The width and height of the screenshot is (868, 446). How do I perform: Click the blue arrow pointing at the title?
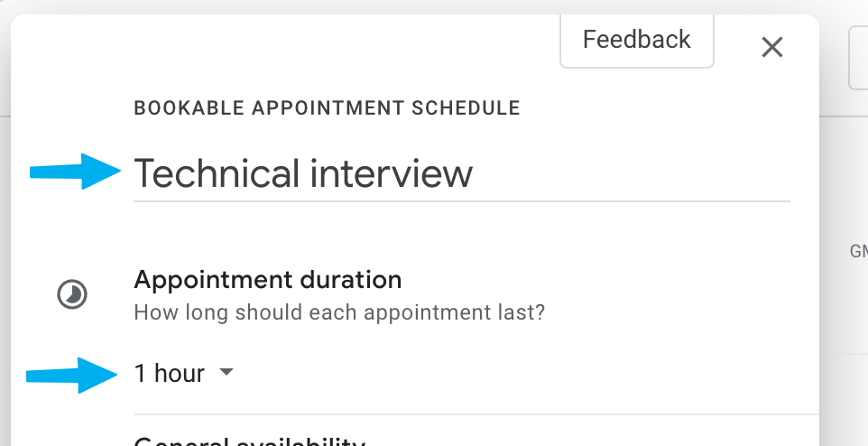pos(76,172)
